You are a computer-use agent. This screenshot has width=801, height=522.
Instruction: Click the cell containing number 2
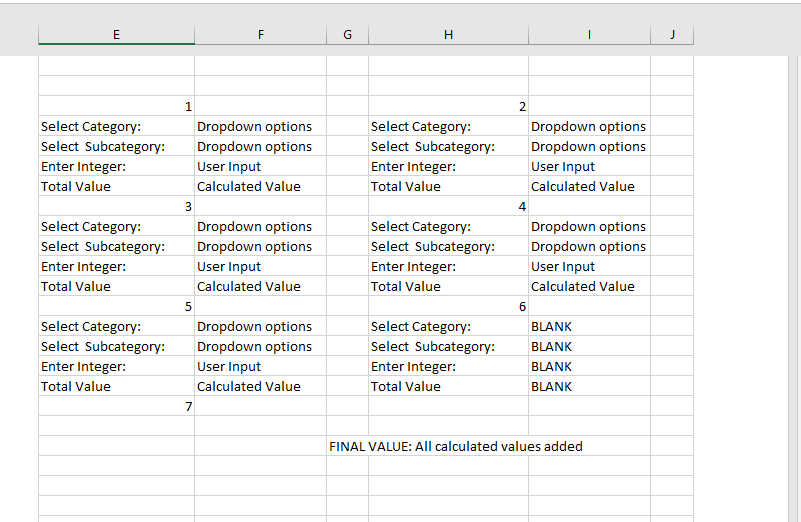(x=449, y=106)
